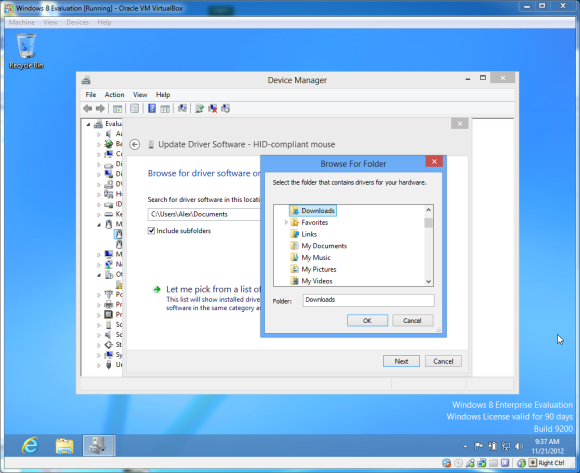The image size is (580, 473).
Task: Click Scan for hardware changes toolbar icon
Action: pos(182,108)
